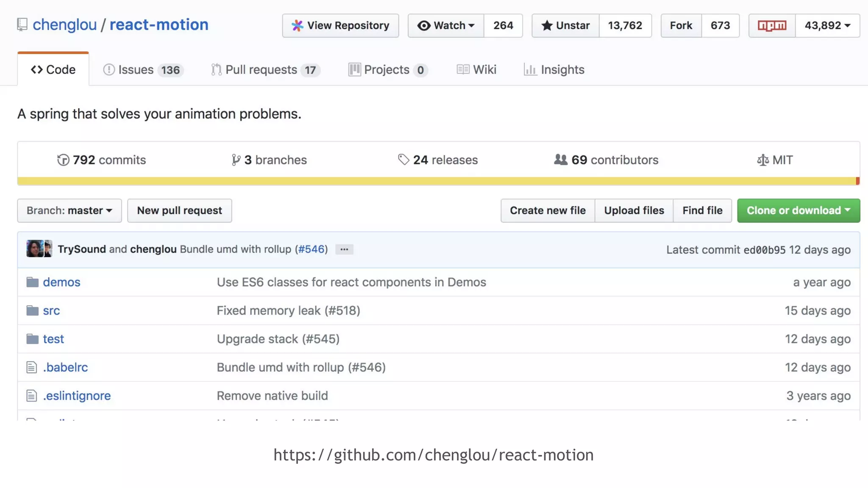Click the file icon next to .eslintignore
Image resolution: width=868 pixels, height=488 pixels.
click(31, 396)
